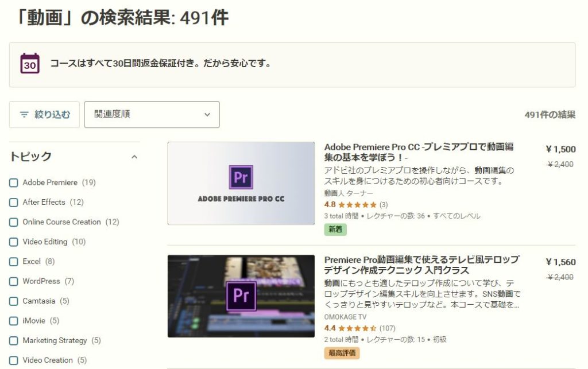Click the 最高評価 badge

click(x=342, y=353)
